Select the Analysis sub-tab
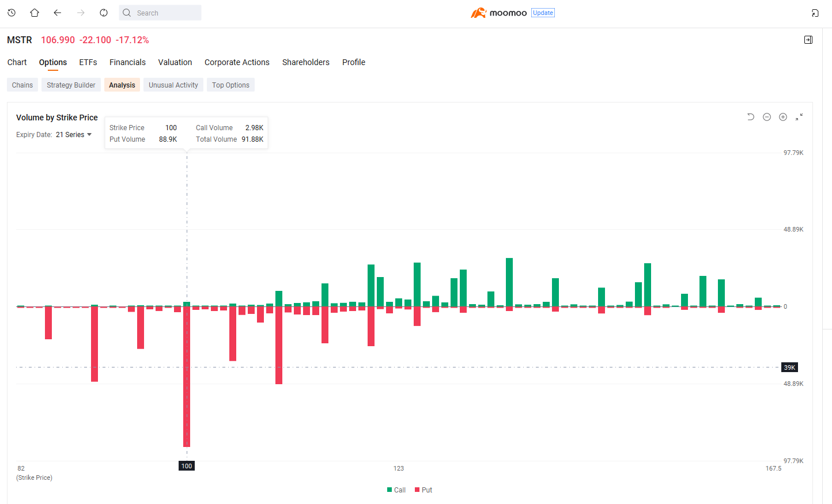 [x=122, y=85]
